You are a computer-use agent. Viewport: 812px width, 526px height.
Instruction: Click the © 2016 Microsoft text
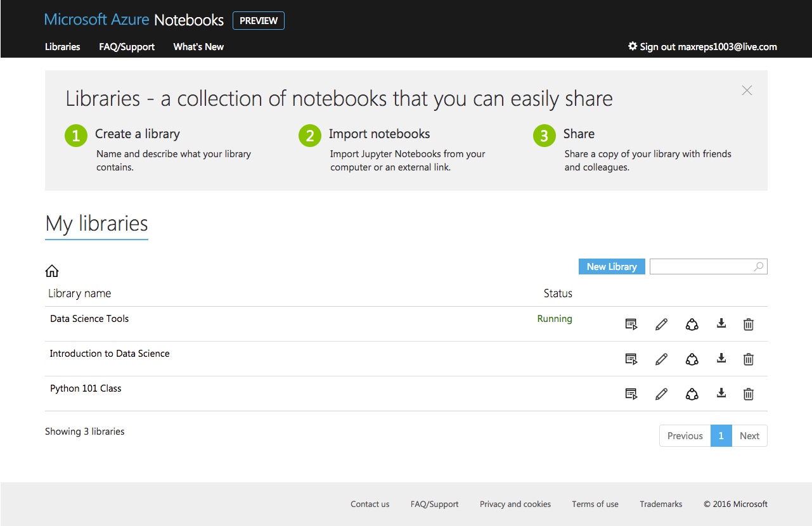735,504
